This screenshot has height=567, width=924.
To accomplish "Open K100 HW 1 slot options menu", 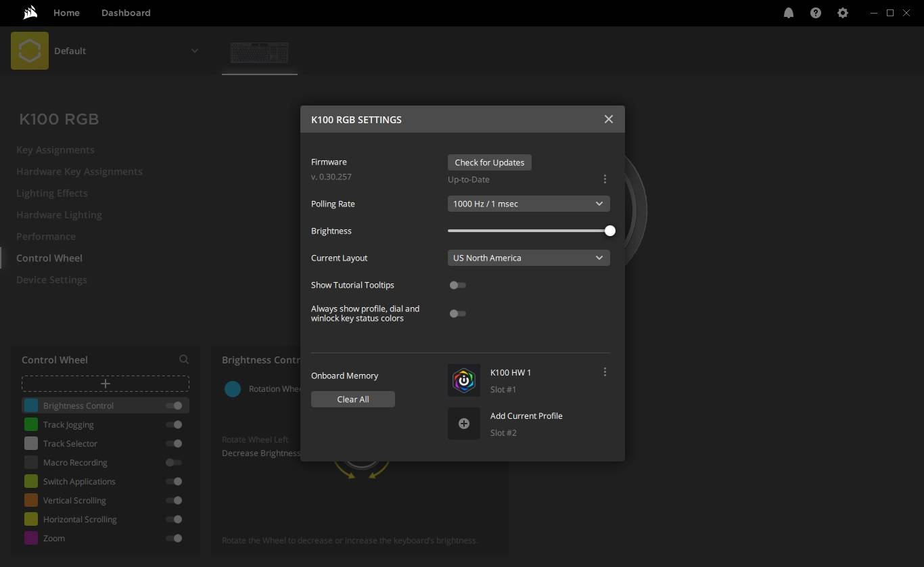I will (605, 372).
